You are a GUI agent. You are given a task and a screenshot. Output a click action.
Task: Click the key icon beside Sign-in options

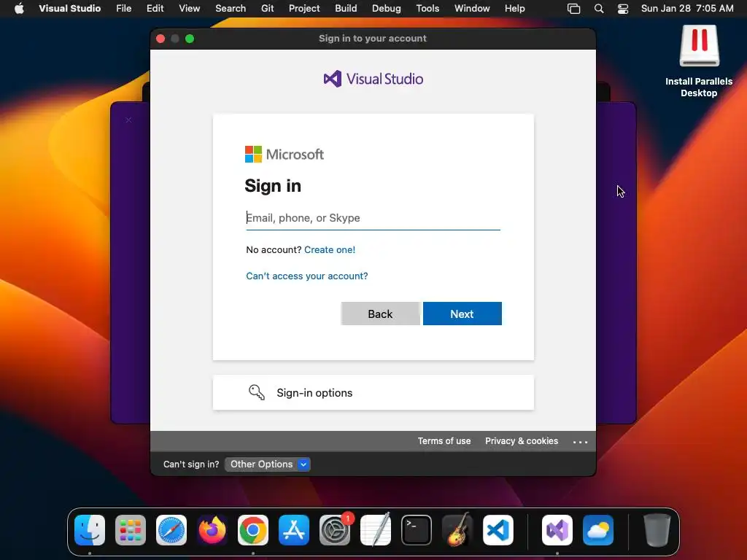(256, 392)
